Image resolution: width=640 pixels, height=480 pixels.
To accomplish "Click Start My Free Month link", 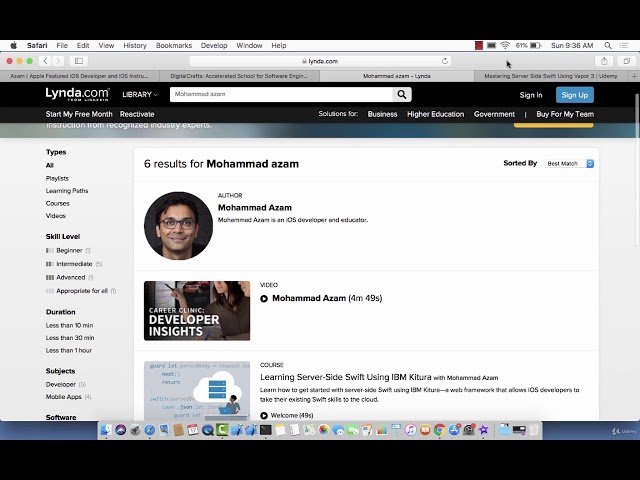I will tap(79, 114).
